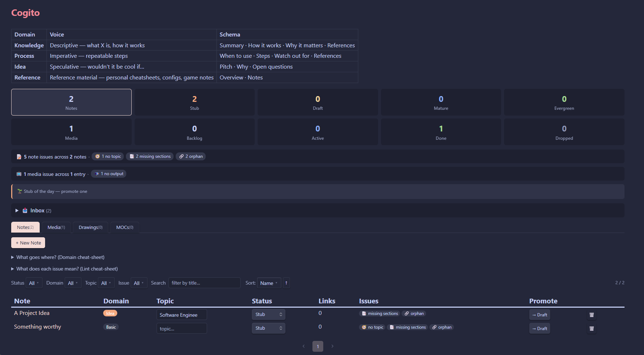Open the Domain filter dropdown
Viewport: 644px width, 355px height.
click(x=73, y=283)
